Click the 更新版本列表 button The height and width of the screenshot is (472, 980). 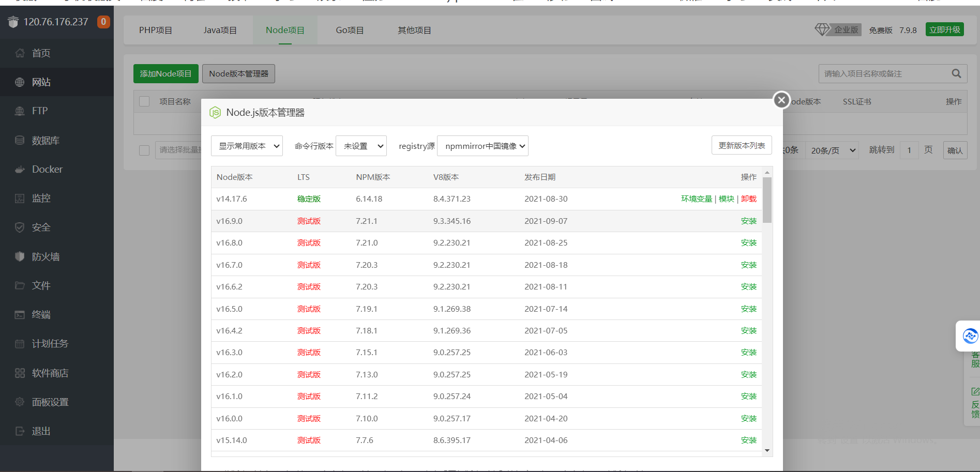[x=742, y=145]
